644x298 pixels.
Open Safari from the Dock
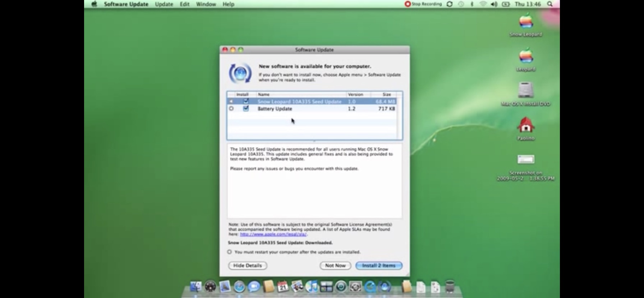click(239, 287)
